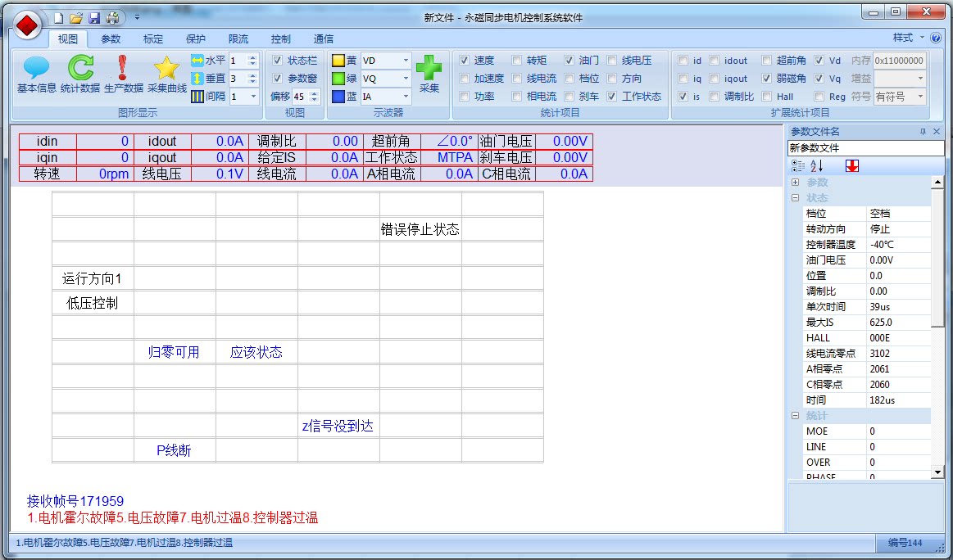Click the New file icon in quick access toolbar
Viewport: 953px width, 560px height.
tap(58, 18)
